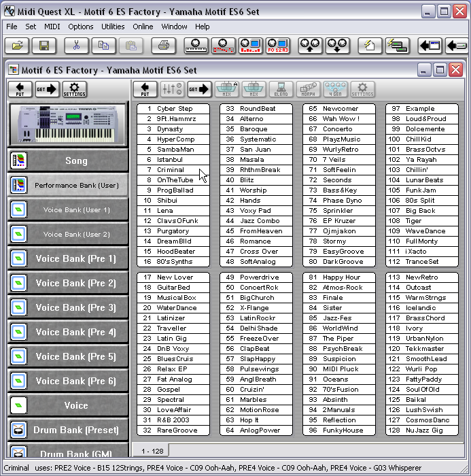The width and height of the screenshot is (471, 476).
Task: Click the red-dotted keyboard knob icon
Action: (223, 46)
